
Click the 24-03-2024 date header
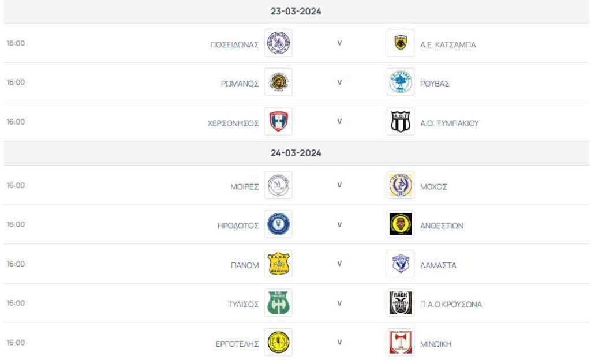click(x=296, y=153)
